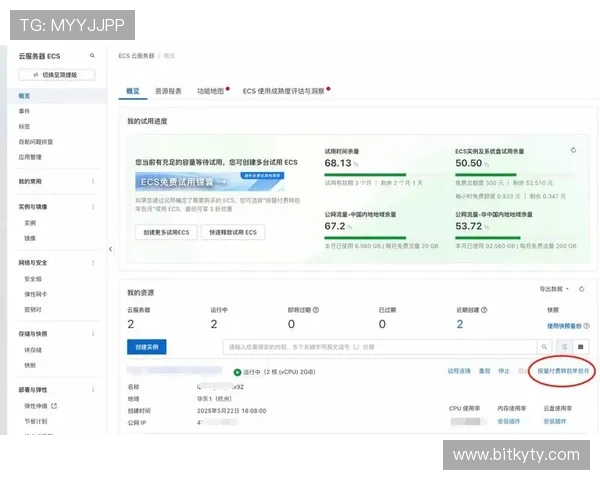Click 安装插件 under 云盘使用率
The image size is (600, 480).
coord(554,421)
